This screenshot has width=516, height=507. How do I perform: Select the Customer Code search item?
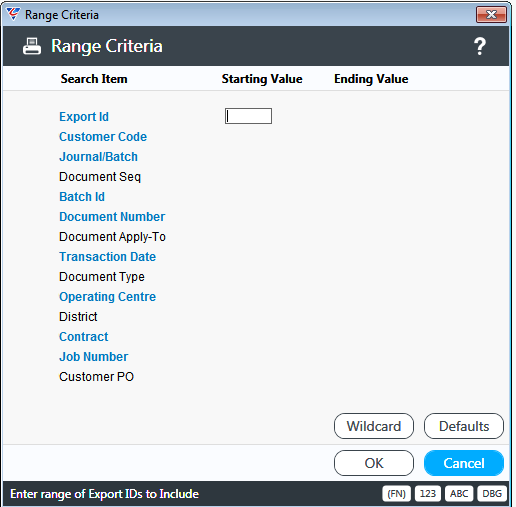point(103,137)
